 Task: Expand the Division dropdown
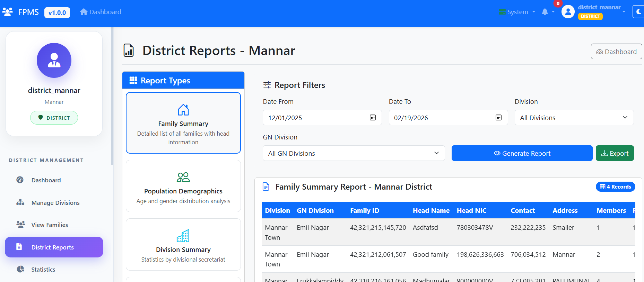tap(574, 118)
